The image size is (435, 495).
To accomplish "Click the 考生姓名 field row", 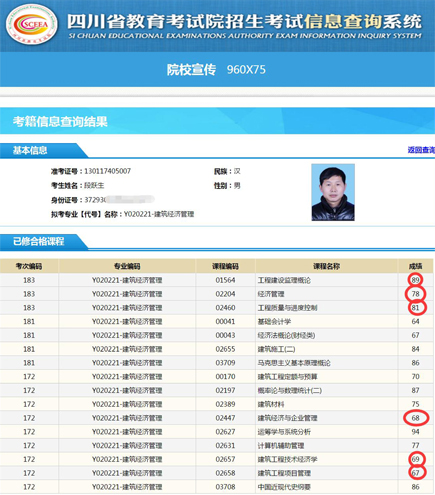I will [x=78, y=186].
